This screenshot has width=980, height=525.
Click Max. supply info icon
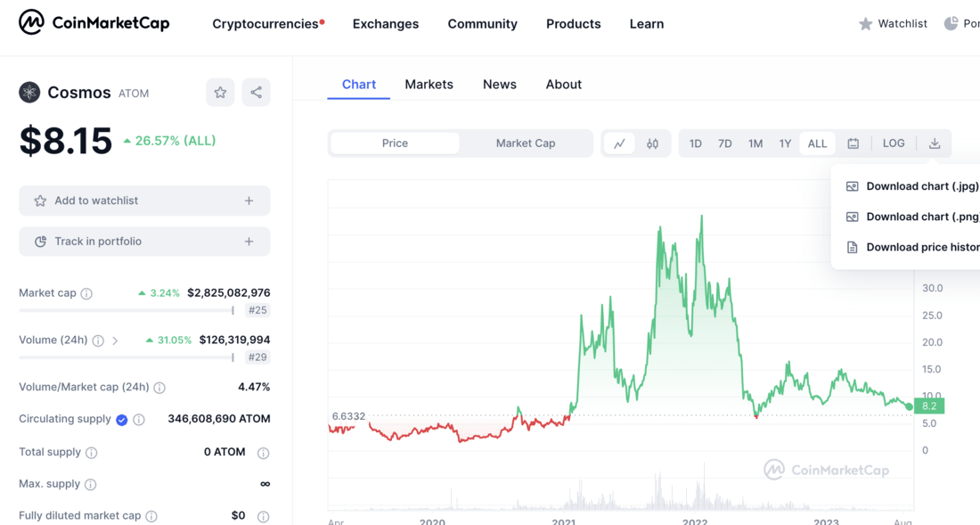pos(90,485)
